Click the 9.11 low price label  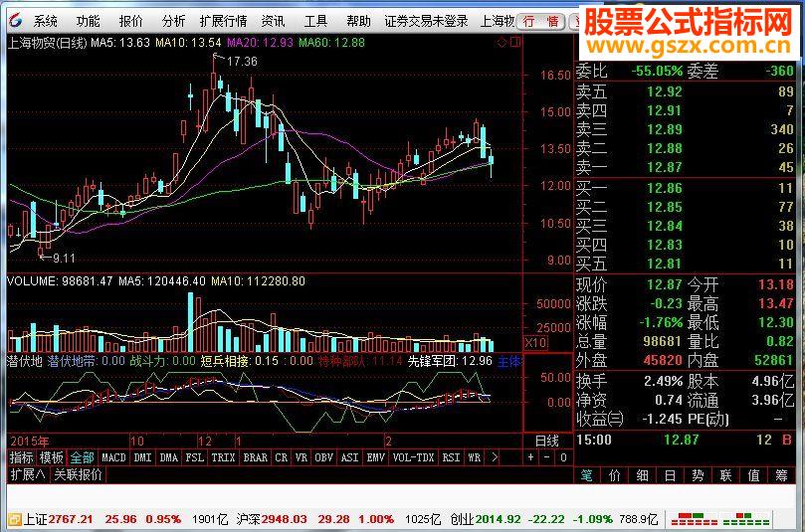[x=64, y=259]
